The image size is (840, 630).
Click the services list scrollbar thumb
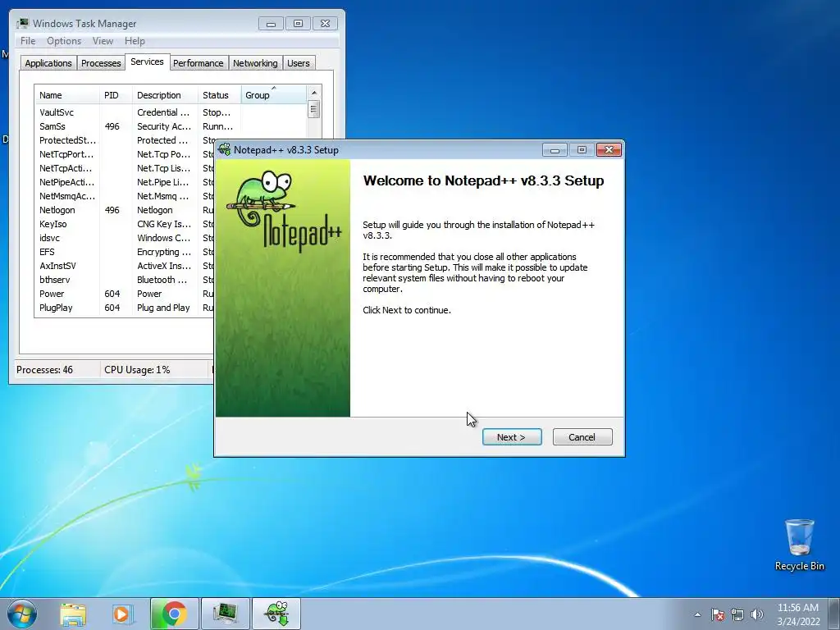tap(314, 109)
